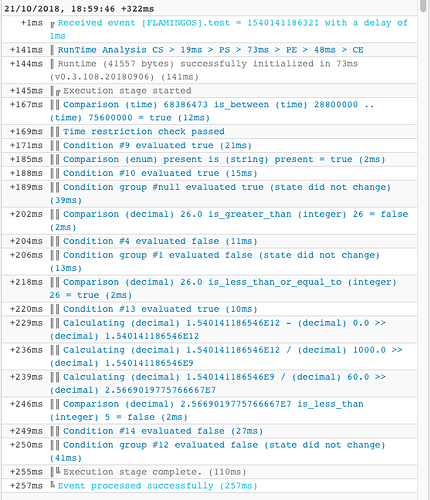The image size is (430, 500).
Task: Collapse bracket icon beside Execution stage started
Action: [58, 92]
